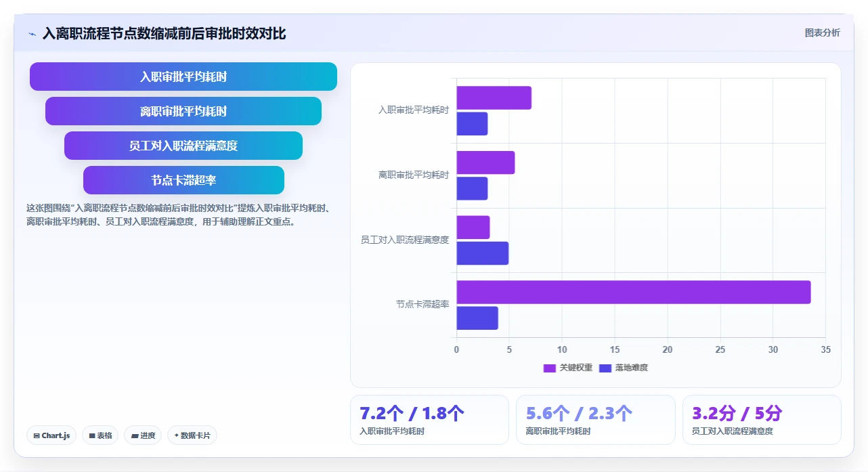Click the 5.6个 / 2.3个 data card
The height and width of the screenshot is (472, 868).
click(596, 420)
